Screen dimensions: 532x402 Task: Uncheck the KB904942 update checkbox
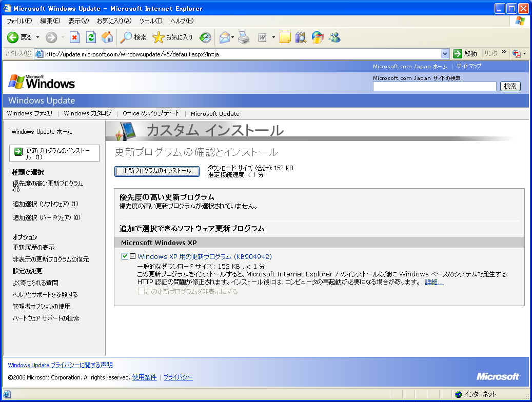(125, 256)
